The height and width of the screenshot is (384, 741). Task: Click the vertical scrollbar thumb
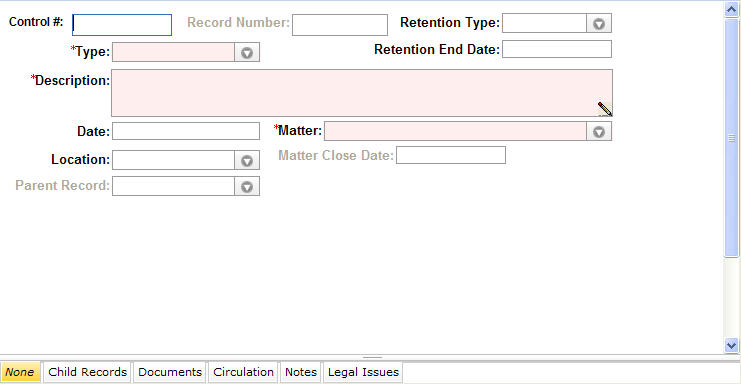(x=731, y=138)
